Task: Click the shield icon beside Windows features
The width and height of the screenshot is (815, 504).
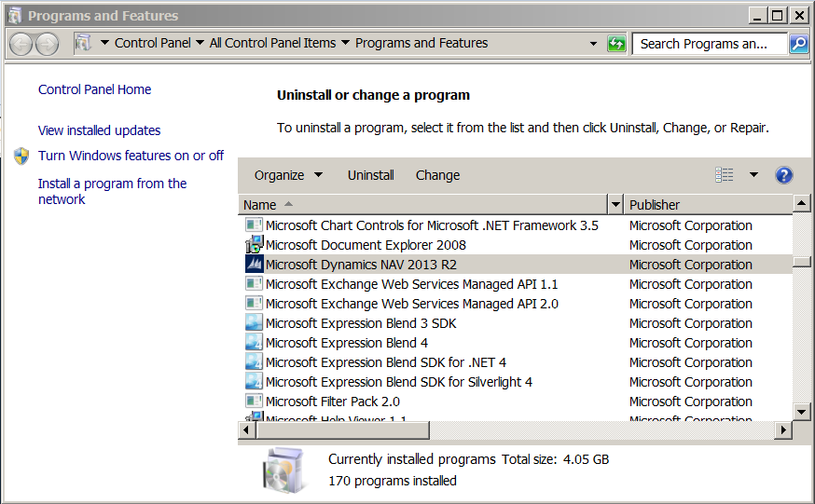Action: pos(21,156)
